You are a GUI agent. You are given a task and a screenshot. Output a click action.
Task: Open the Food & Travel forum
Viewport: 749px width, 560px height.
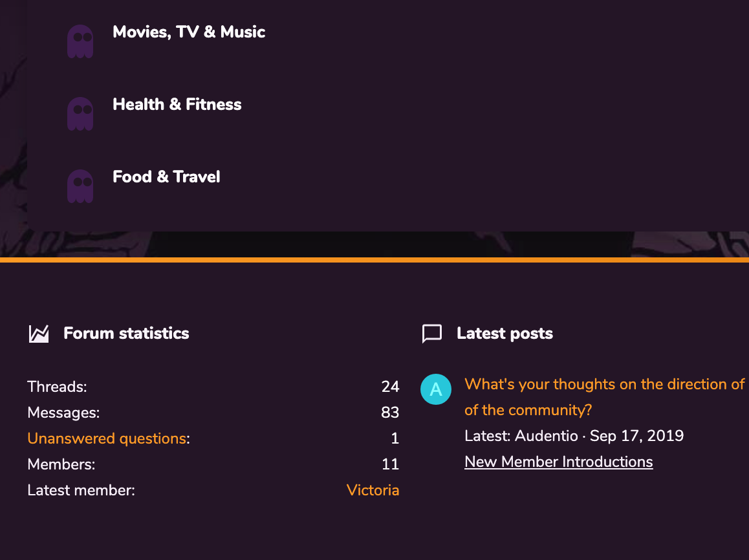(166, 177)
